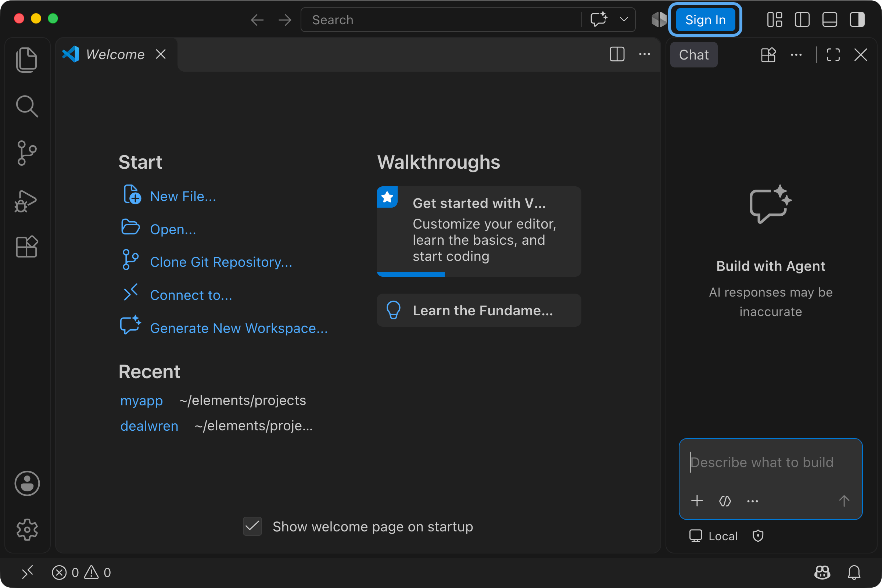Click the path ~/elements/projects beside myapp
The image size is (882, 588).
(242, 401)
